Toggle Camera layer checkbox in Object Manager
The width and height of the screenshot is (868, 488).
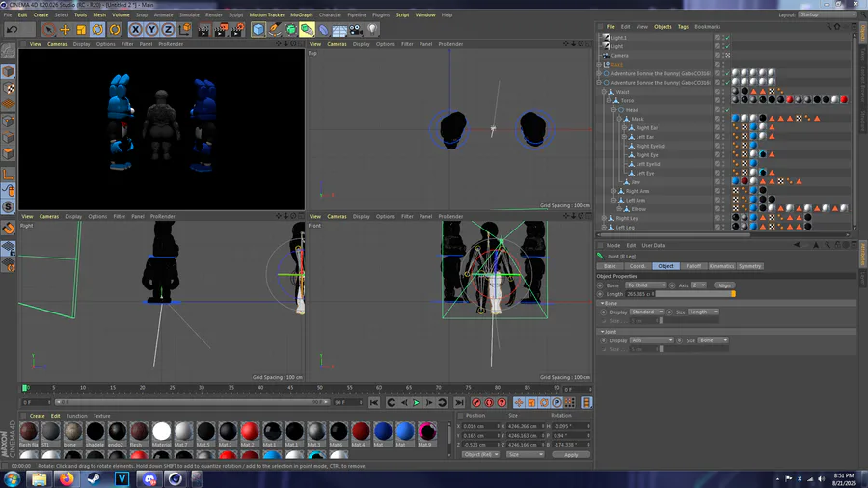(718, 55)
